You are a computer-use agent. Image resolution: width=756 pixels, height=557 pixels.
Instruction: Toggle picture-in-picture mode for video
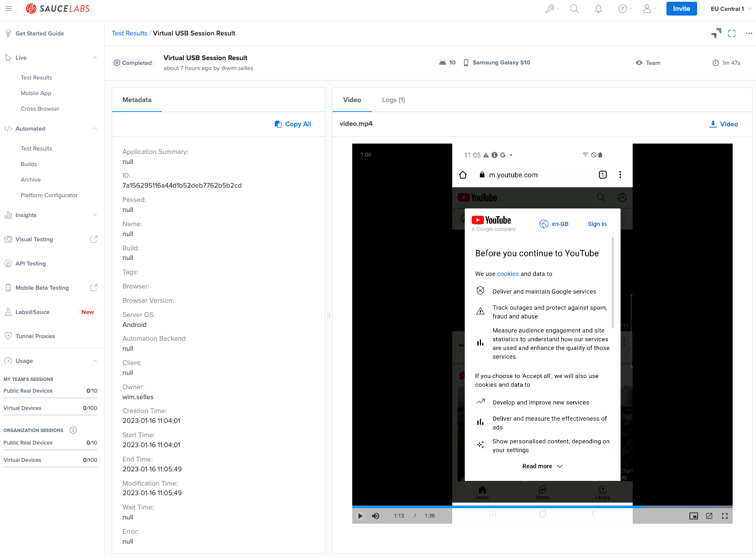coord(694,516)
